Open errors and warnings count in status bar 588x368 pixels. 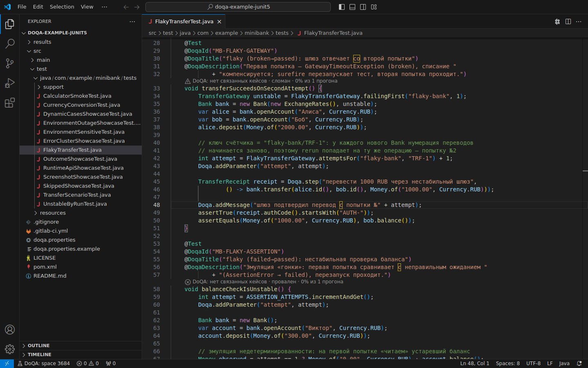[88, 364]
